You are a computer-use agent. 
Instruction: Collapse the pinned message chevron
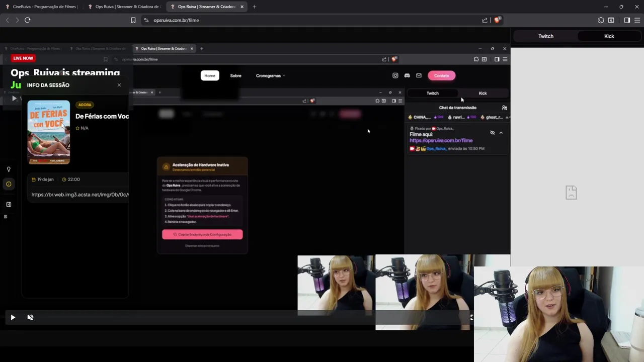click(501, 133)
